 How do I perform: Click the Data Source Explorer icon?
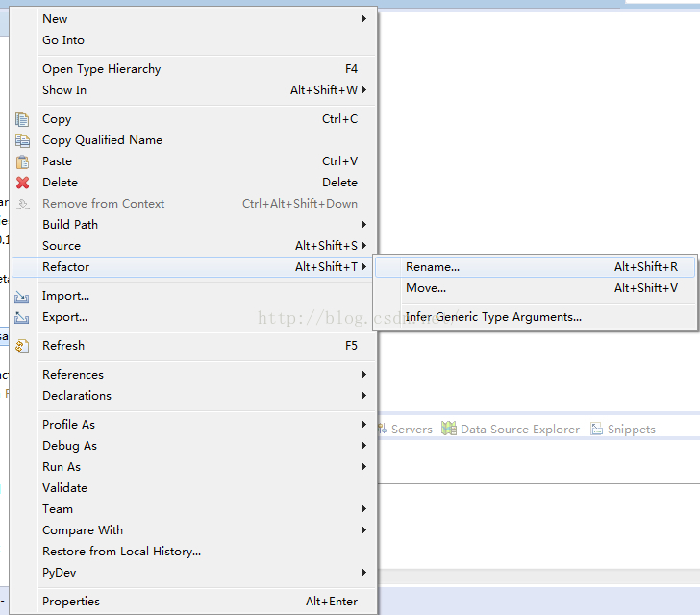(449, 429)
